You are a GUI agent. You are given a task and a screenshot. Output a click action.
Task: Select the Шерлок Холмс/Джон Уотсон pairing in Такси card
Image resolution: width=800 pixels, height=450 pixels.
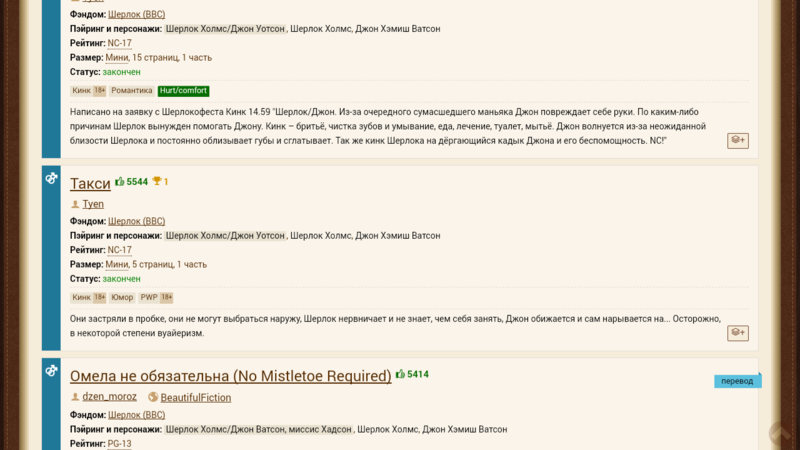[225, 236]
